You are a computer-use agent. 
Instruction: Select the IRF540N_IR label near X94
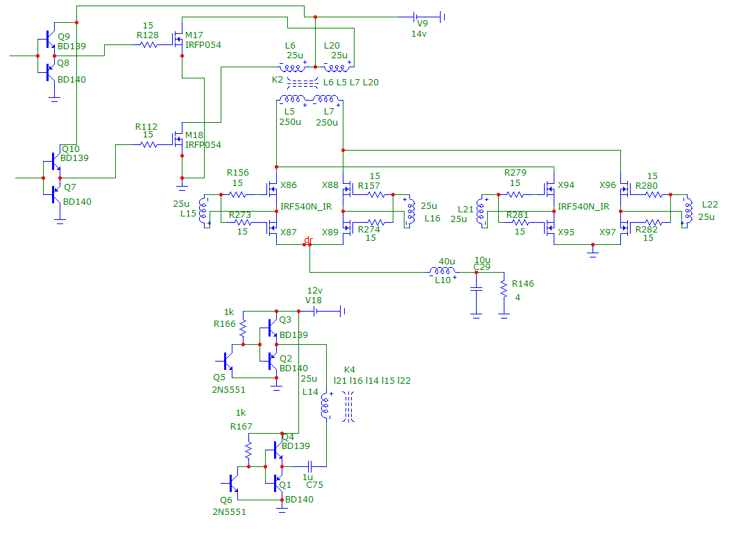(x=583, y=207)
